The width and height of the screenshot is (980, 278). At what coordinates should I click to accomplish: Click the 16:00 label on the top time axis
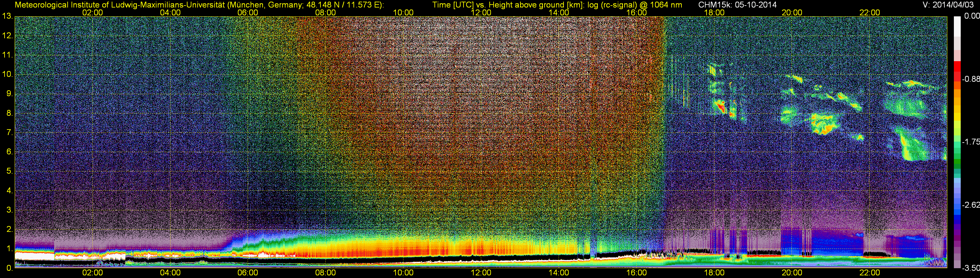(x=636, y=12)
